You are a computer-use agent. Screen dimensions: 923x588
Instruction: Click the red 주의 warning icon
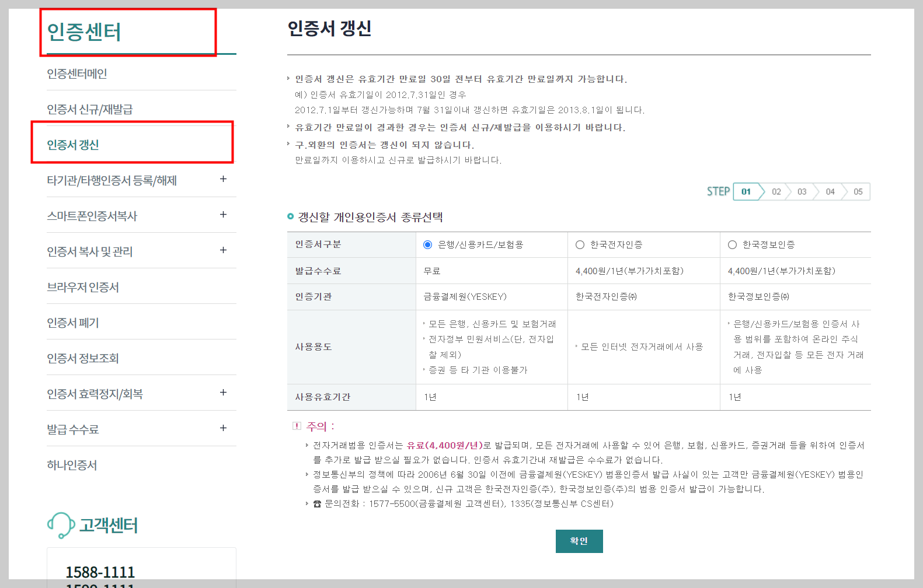[297, 426]
